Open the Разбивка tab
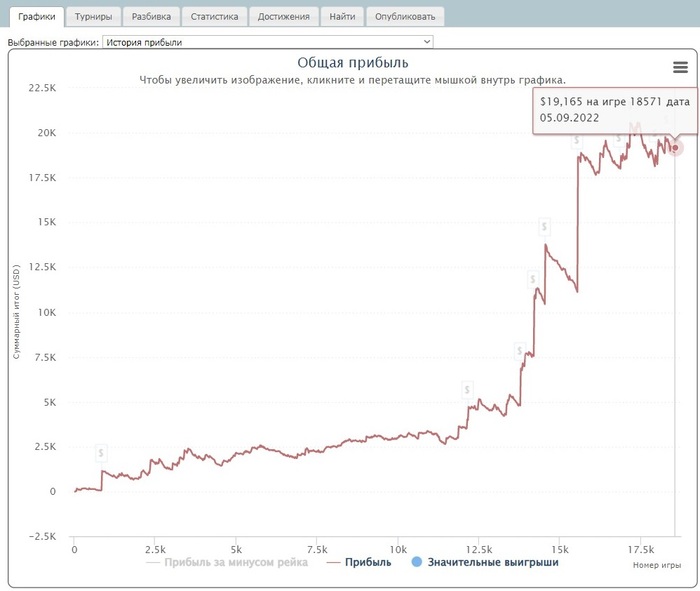The height and width of the screenshot is (591, 700). pyautogui.click(x=151, y=17)
